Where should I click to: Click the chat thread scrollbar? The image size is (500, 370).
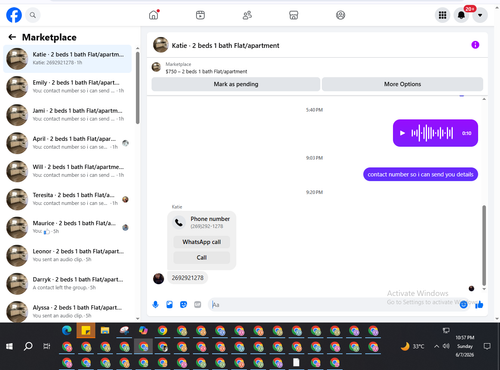pos(484,245)
